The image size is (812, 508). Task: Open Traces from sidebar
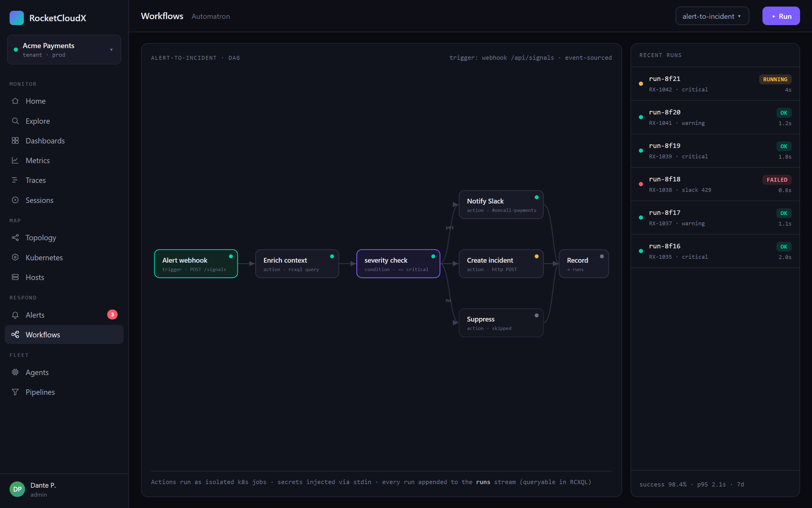pyautogui.click(x=64, y=180)
